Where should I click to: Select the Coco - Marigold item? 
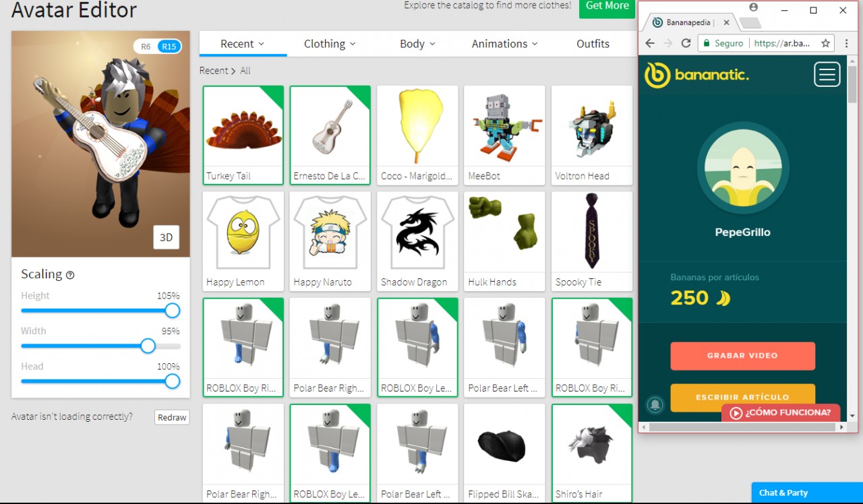(x=417, y=135)
